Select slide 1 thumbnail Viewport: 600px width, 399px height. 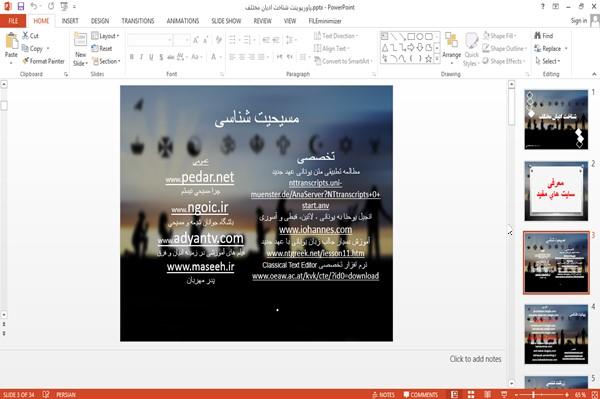(x=556, y=119)
